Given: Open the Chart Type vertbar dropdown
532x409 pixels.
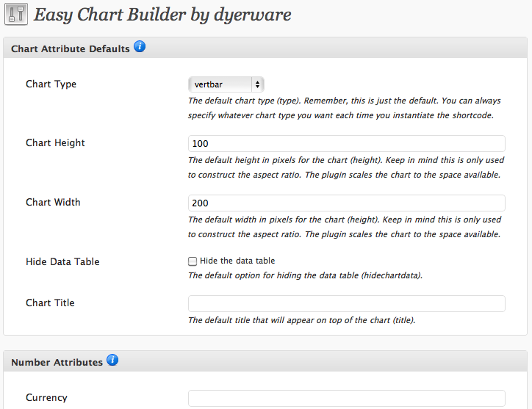Looking at the screenshot, I should [226, 84].
